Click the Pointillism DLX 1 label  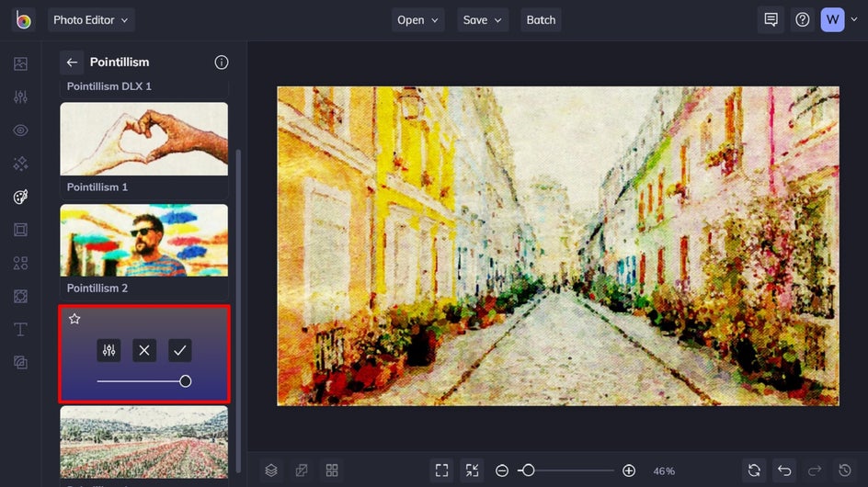tap(109, 86)
